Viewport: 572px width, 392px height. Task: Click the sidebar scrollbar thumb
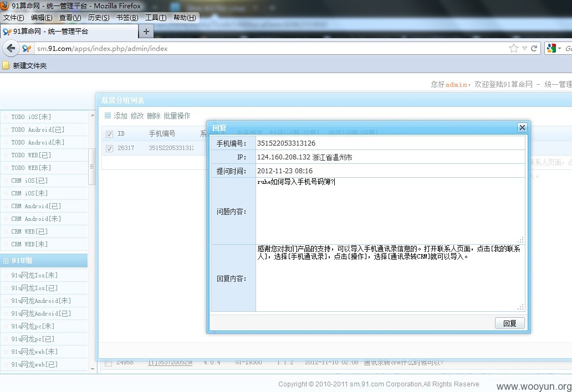[92, 167]
